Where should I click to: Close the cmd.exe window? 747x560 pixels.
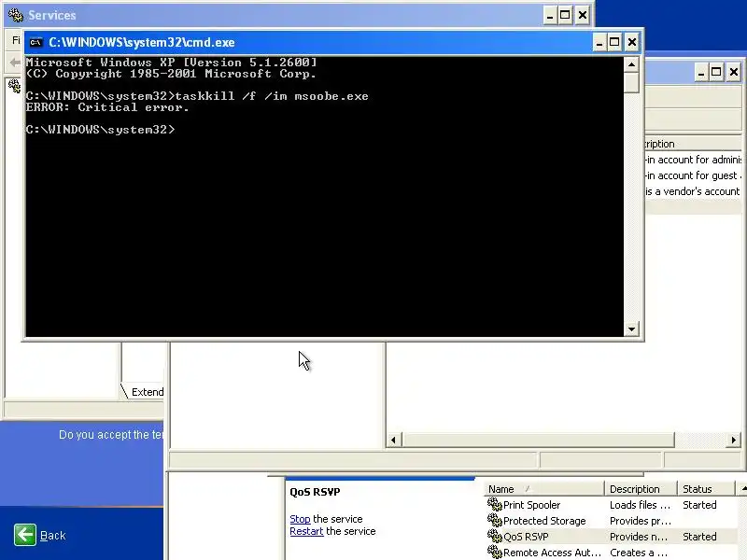click(x=632, y=42)
